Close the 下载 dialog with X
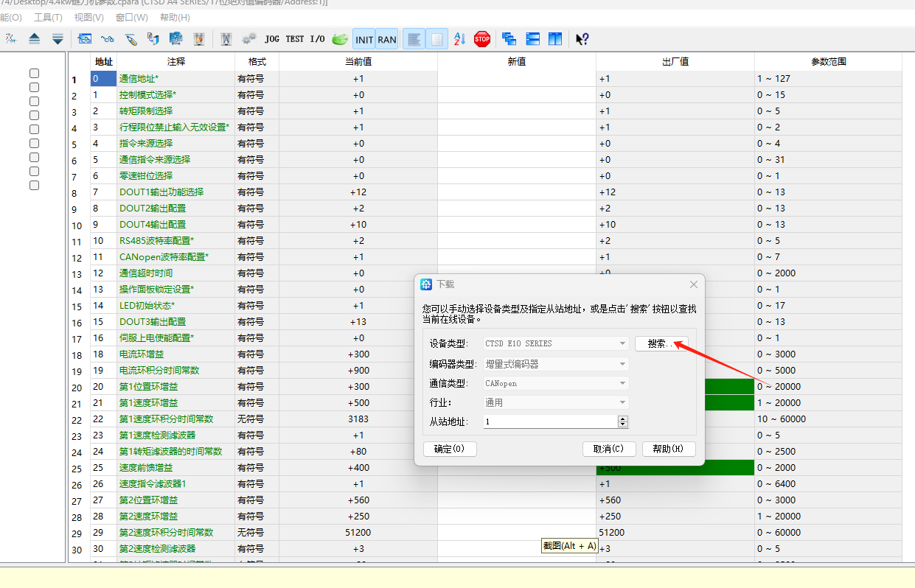915x588 pixels. coord(693,284)
